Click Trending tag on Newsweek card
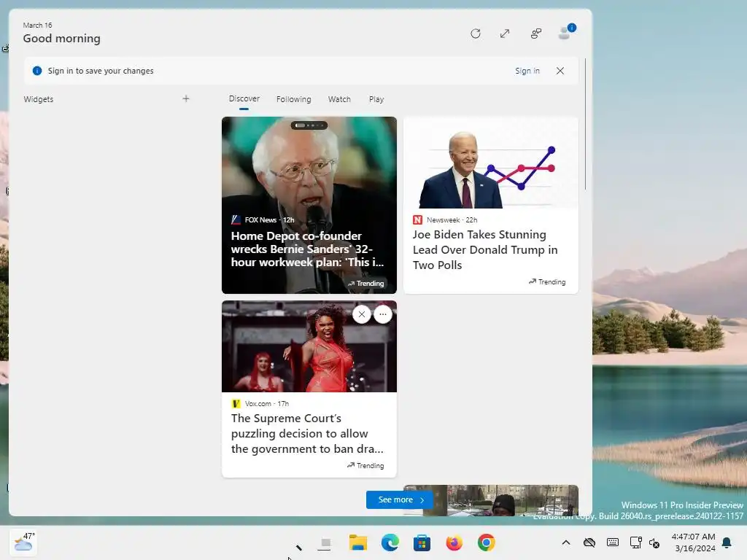This screenshot has width=747, height=560. 547,282
